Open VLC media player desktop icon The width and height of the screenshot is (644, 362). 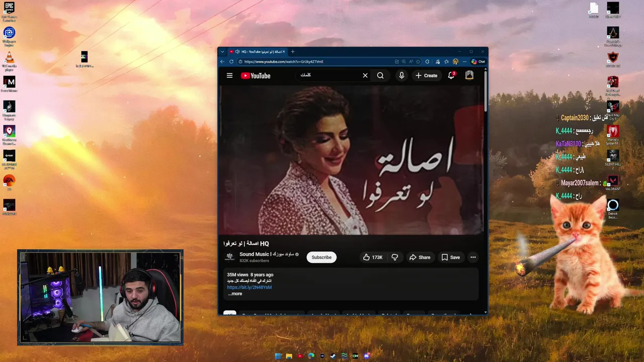[x=9, y=60]
